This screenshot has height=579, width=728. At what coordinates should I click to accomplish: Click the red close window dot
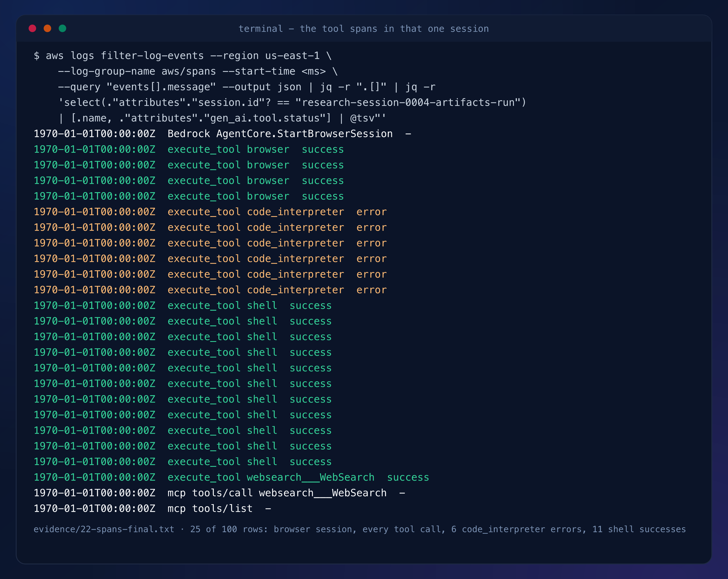coord(32,28)
